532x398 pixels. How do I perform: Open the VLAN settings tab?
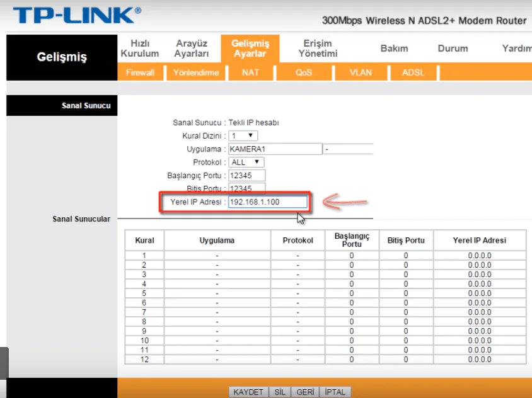coord(359,72)
